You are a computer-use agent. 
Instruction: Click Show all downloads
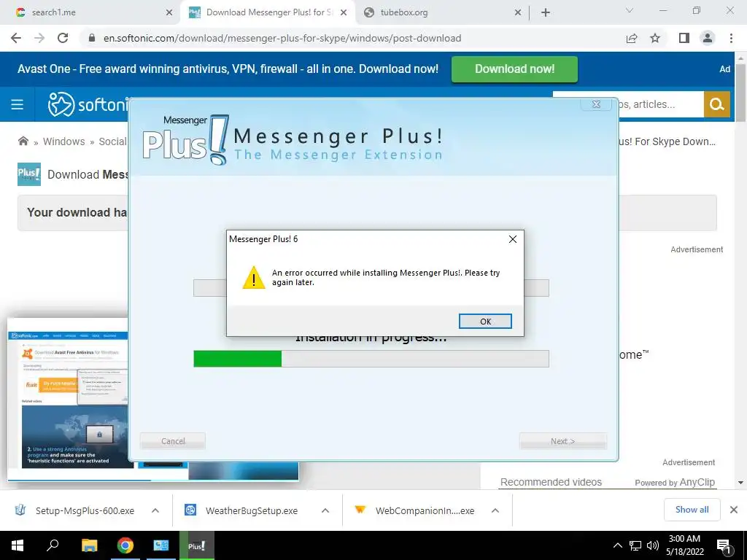(x=692, y=510)
